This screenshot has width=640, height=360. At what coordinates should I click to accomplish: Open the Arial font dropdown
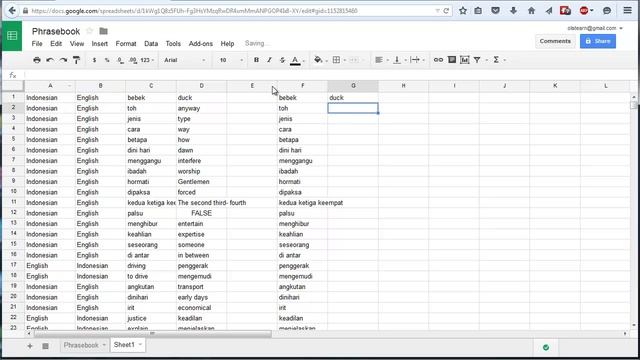184,60
